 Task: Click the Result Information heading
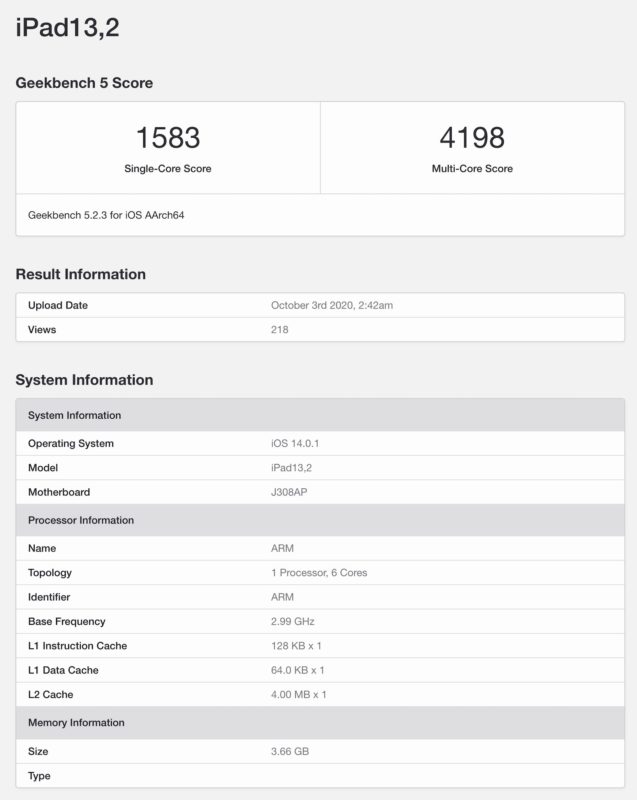[81, 274]
